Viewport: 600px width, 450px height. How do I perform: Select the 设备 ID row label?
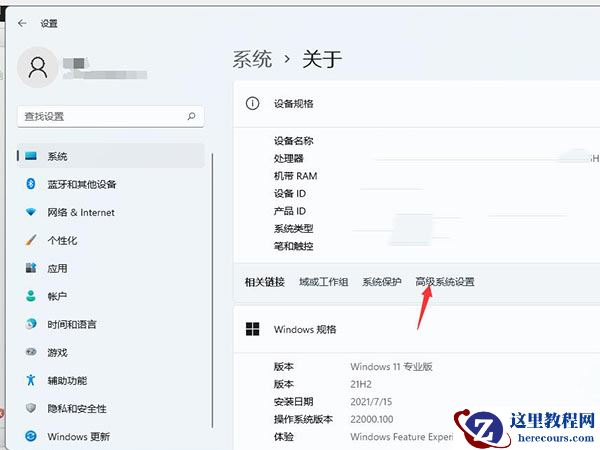click(x=290, y=194)
